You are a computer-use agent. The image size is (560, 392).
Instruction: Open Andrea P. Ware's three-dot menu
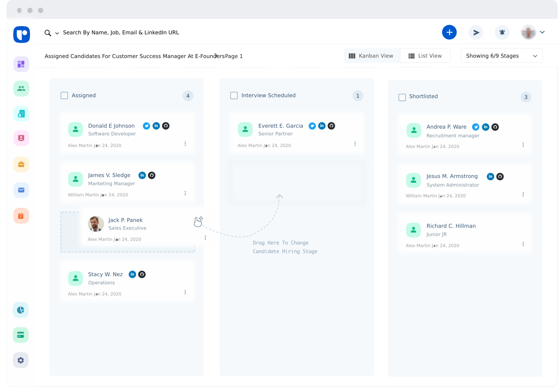523,145
